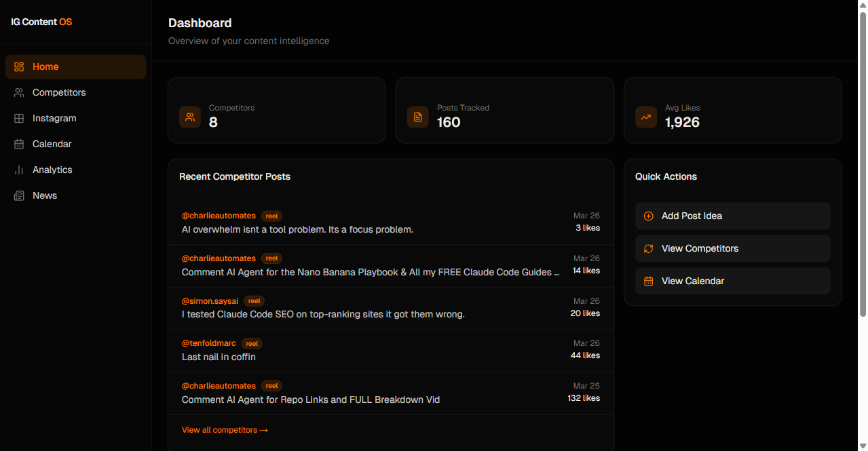Click the '3 likes' count
868x451 pixels.
pyautogui.click(x=588, y=228)
